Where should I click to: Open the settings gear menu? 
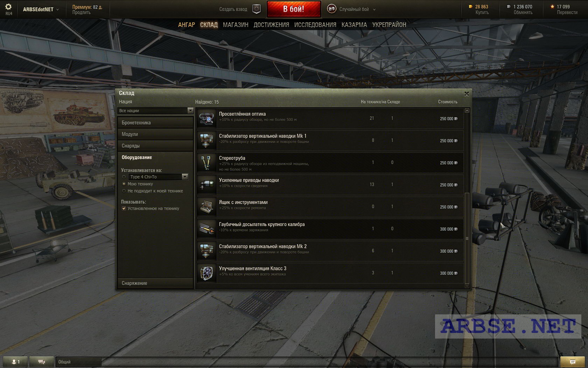[x=8, y=7]
